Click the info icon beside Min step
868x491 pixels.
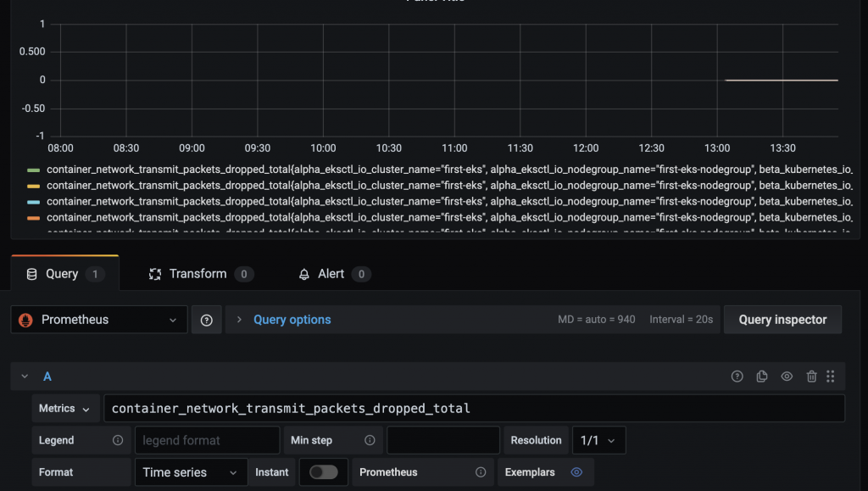[370, 440]
